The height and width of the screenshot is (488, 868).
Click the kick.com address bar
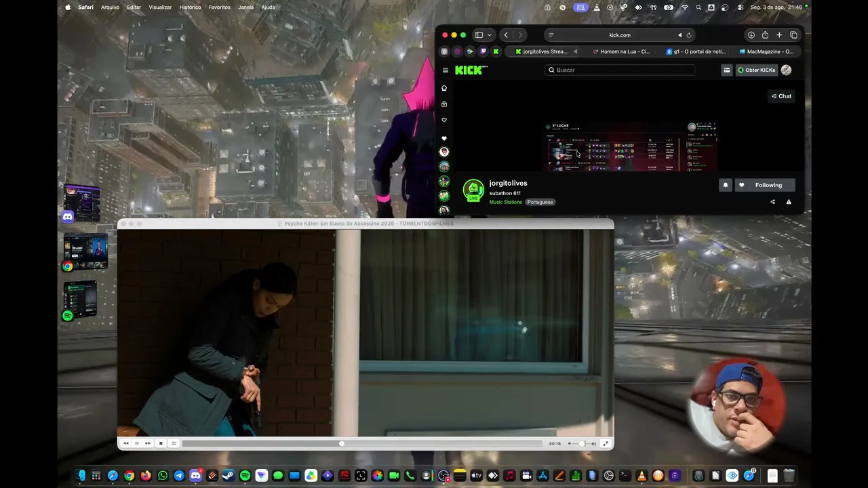[619, 35]
